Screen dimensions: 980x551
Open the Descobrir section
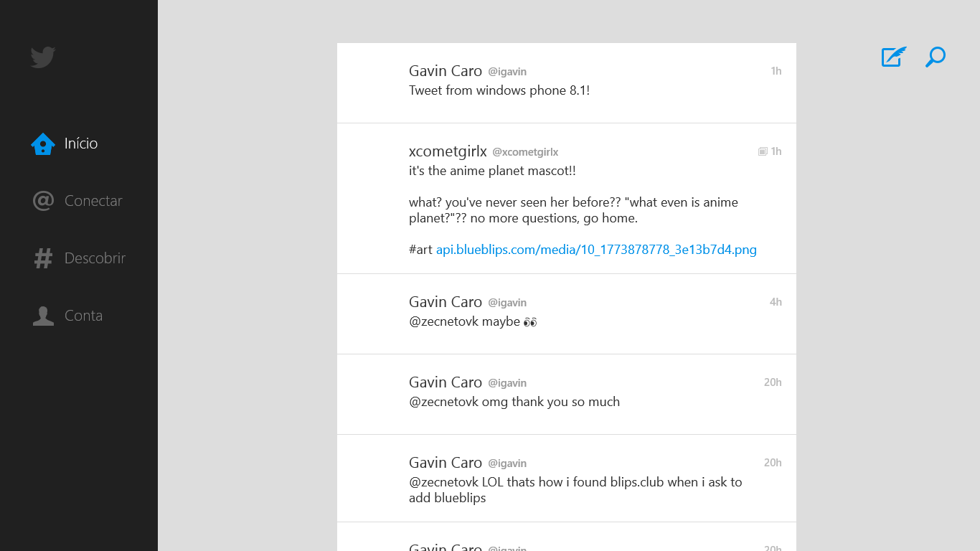click(x=95, y=258)
